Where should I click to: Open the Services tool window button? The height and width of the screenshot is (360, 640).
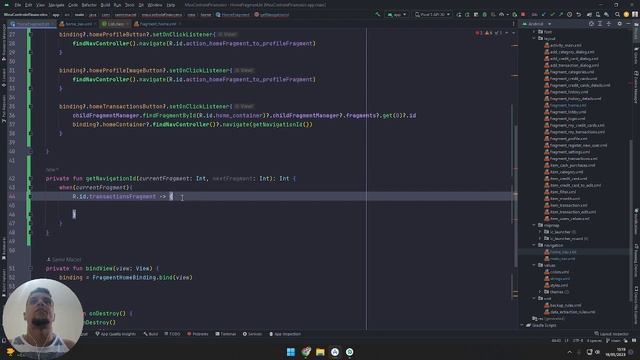pyautogui.click(x=252, y=334)
